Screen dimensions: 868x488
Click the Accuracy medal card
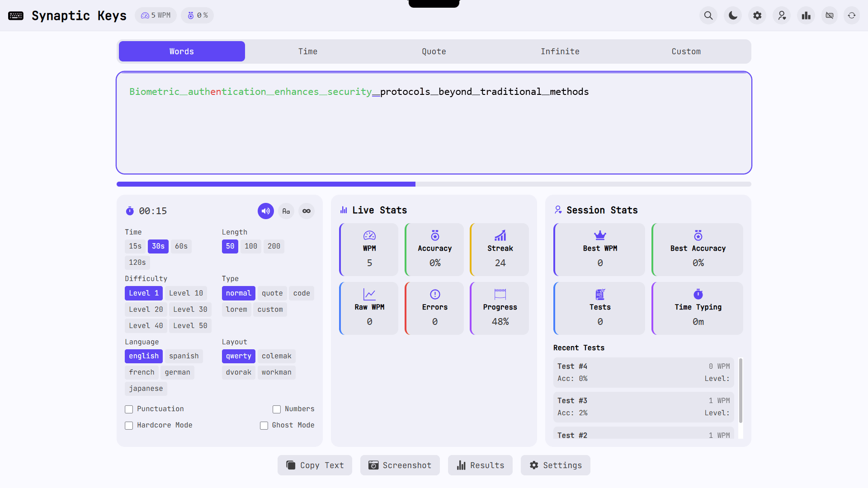[434, 249]
